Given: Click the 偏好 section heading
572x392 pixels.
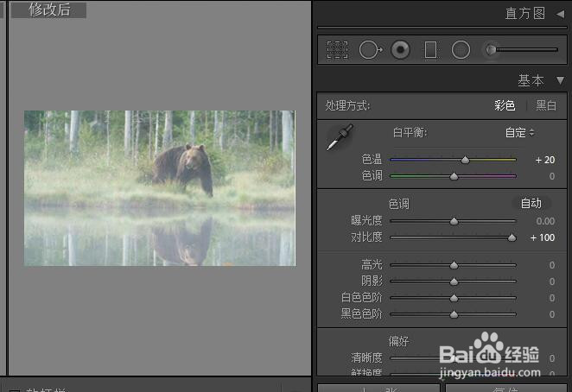Looking at the screenshot, I should point(398,341).
